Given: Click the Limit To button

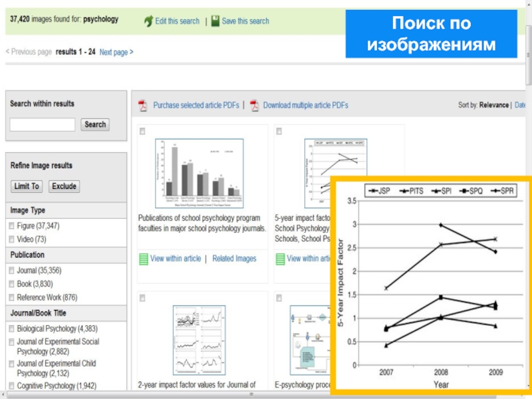Looking at the screenshot, I should click(27, 186).
